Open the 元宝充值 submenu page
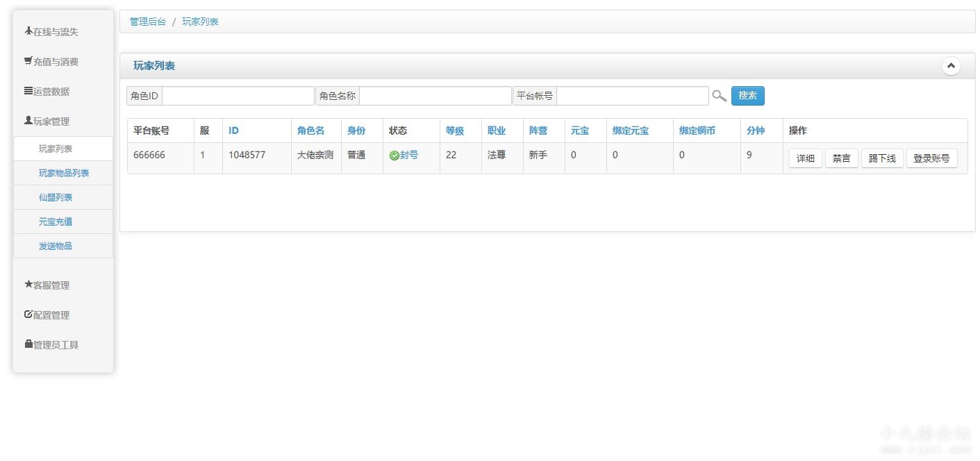 [56, 221]
